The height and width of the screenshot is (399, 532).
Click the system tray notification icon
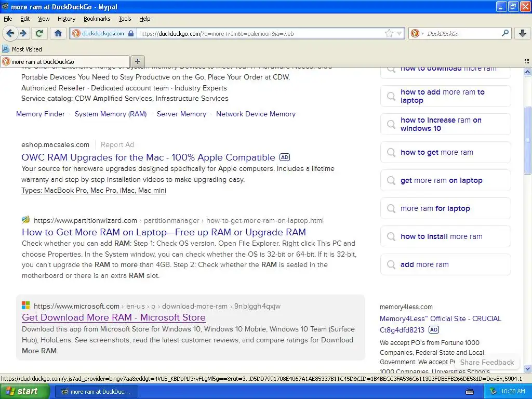click(x=493, y=392)
